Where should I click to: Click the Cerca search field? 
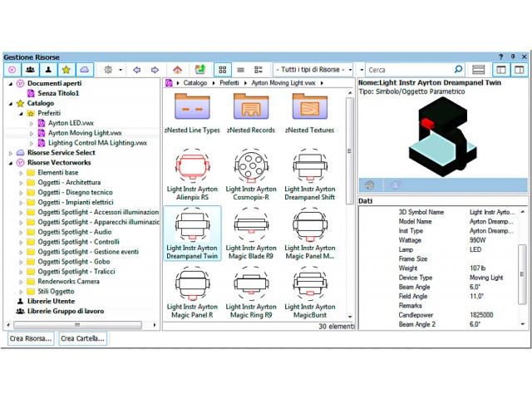pos(409,70)
